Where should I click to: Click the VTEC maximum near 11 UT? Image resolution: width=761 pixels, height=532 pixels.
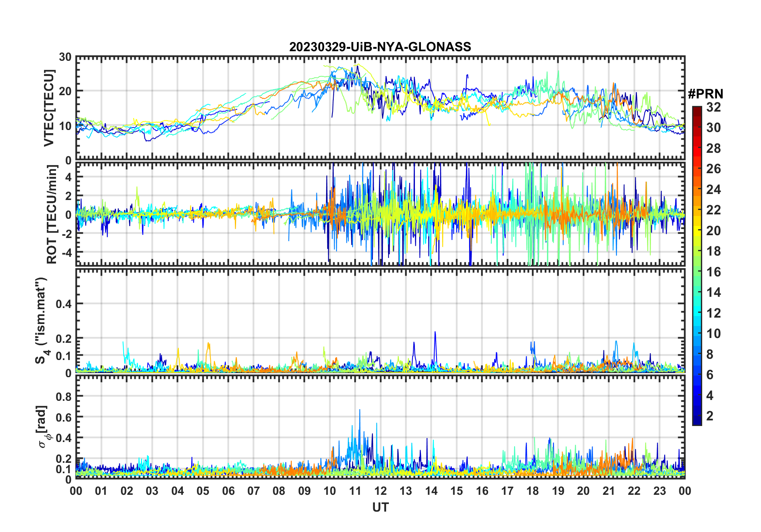pos(357,64)
